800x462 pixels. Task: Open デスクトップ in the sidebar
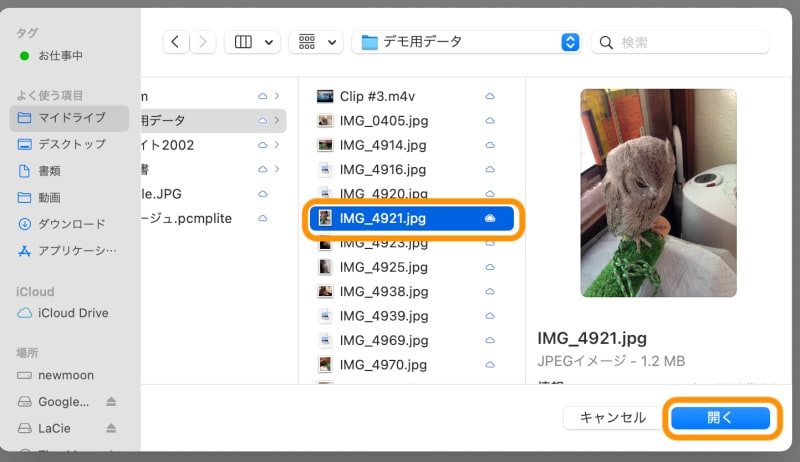[x=69, y=144]
